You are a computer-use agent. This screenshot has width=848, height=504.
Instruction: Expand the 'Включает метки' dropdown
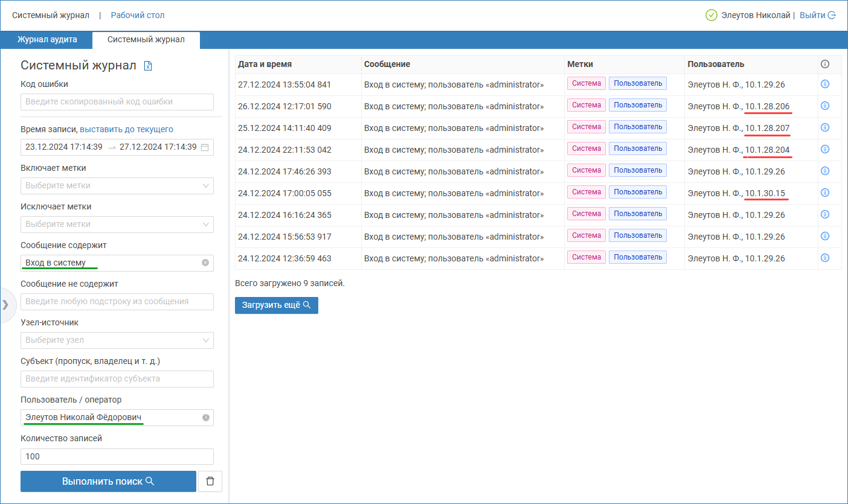pyautogui.click(x=117, y=186)
